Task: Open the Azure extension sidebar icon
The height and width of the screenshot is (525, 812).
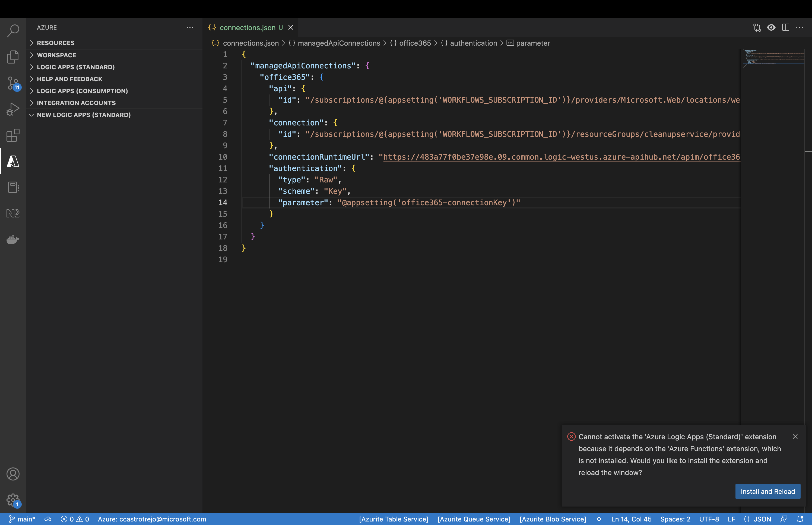Action: pos(12,161)
